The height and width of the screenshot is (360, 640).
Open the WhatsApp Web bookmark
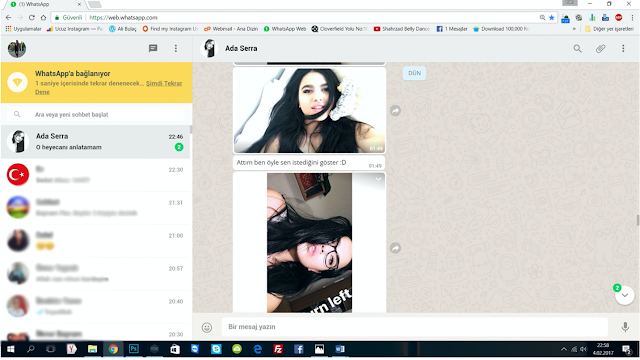pos(284,29)
